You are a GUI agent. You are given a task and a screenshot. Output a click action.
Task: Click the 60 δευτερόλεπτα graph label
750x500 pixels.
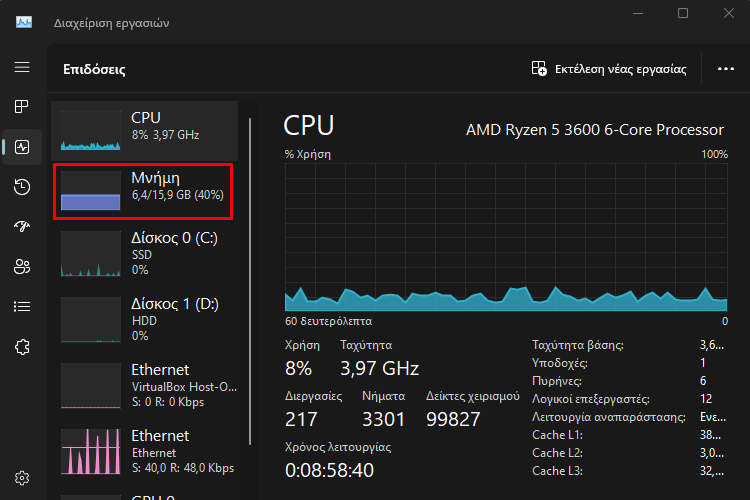click(x=328, y=321)
